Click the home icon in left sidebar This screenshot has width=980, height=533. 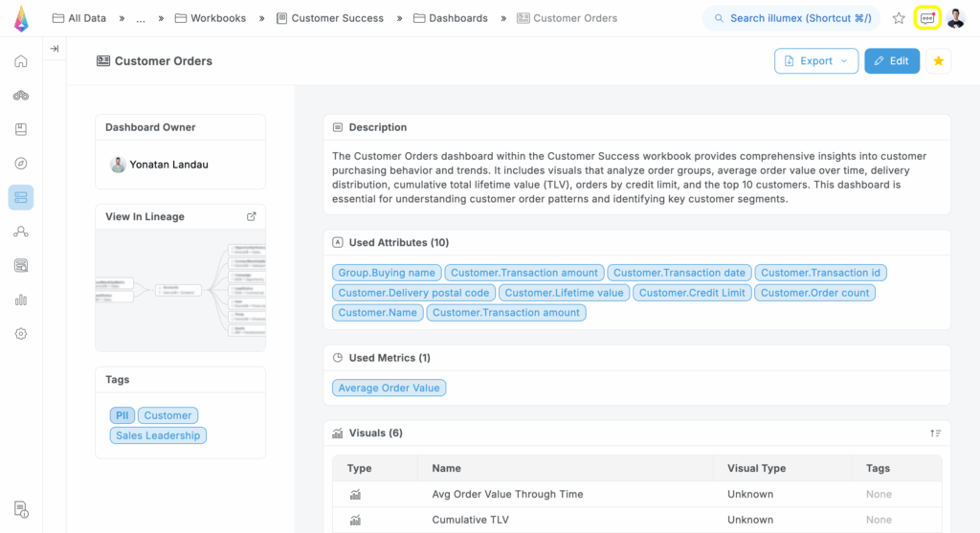[x=21, y=61]
